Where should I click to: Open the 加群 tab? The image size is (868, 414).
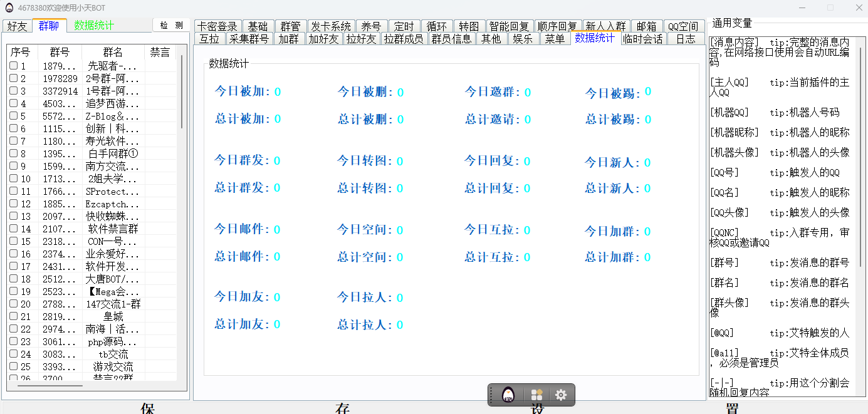[x=289, y=39]
